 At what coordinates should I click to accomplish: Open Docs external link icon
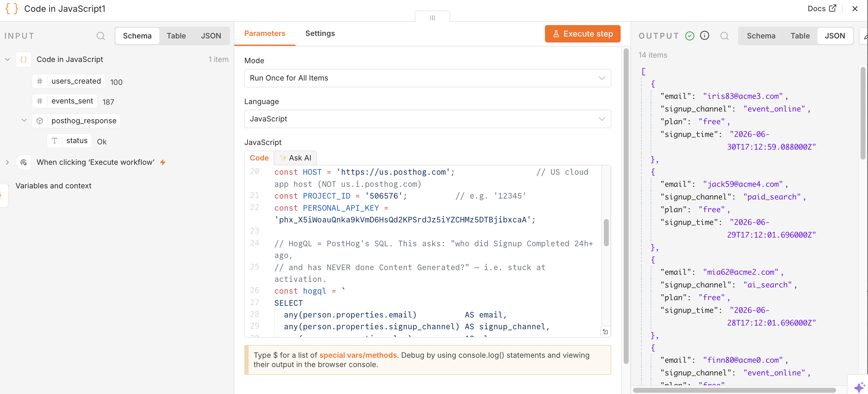[833, 8]
